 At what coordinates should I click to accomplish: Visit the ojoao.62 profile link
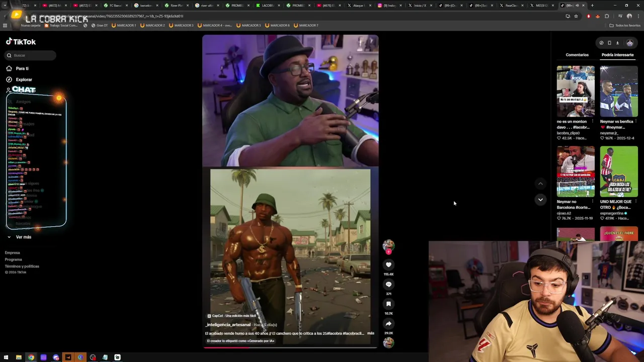tap(564, 213)
